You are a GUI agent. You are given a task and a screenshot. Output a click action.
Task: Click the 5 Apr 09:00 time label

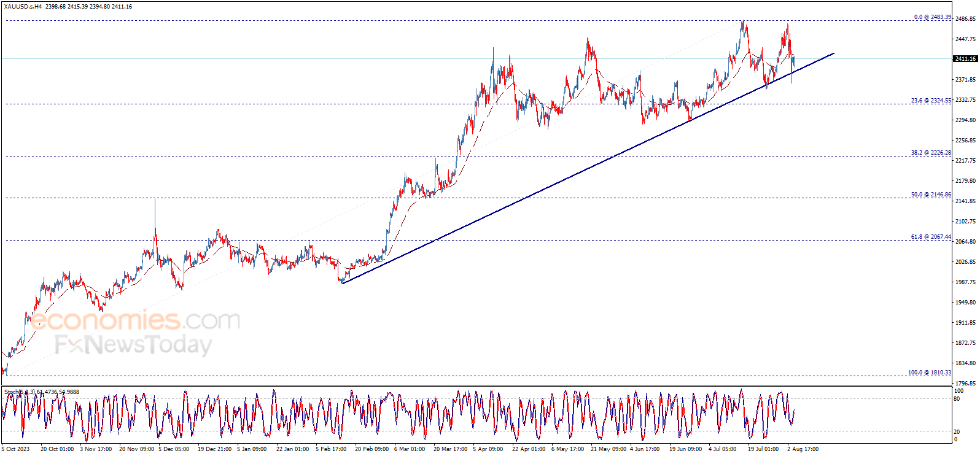click(488, 449)
